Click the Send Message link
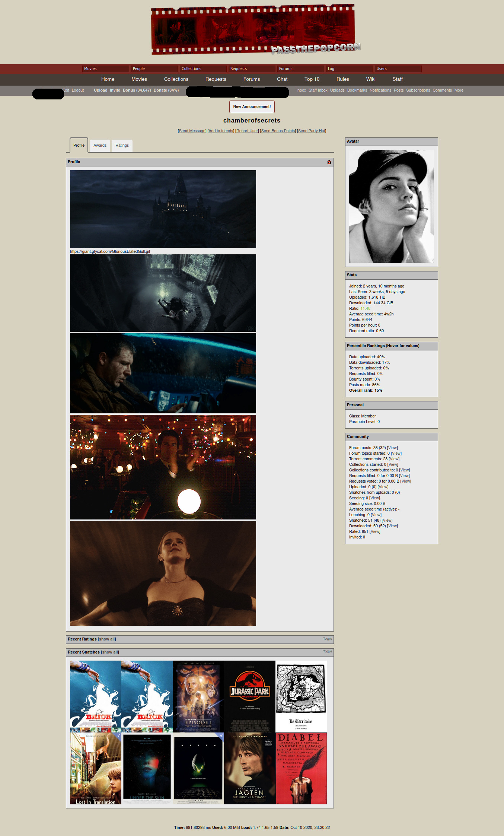The height and width of the screenshot is (836, 504). pos(192,131)
